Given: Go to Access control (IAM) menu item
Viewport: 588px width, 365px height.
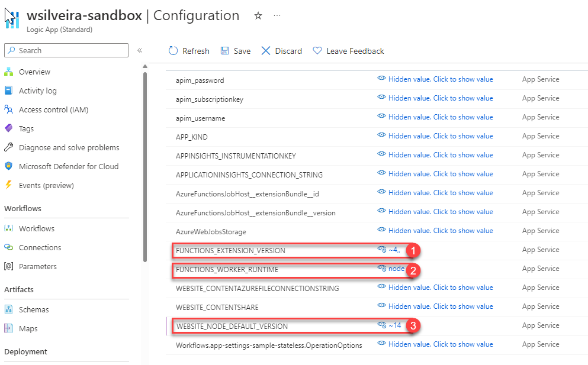Looking at the screenshot, I should pos(53,109).
